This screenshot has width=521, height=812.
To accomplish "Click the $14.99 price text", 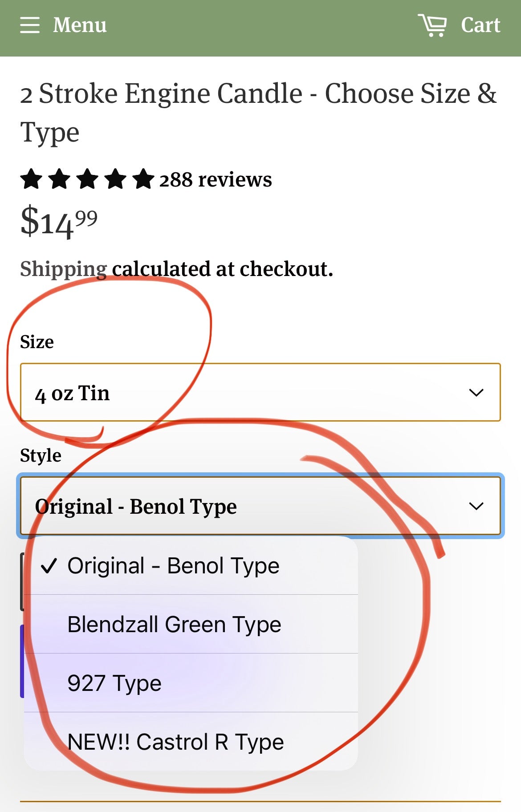I will coord(59,222).
